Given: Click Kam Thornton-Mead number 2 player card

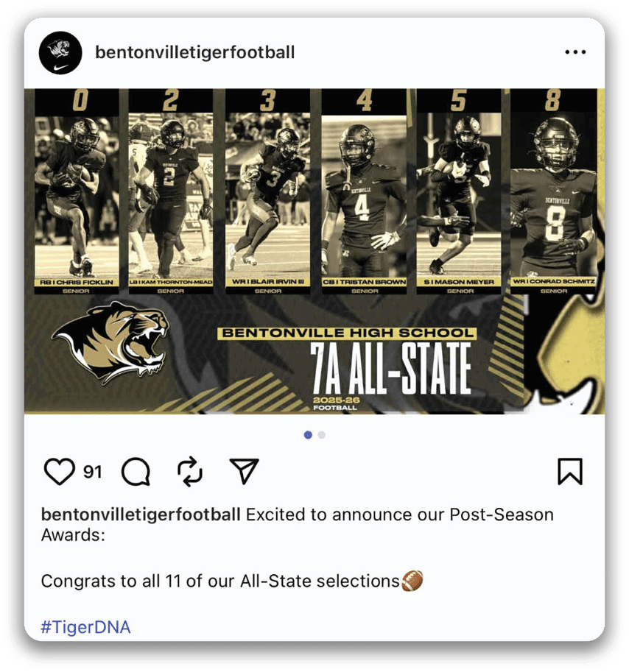Looking at the screenshot, I should 171,191.
